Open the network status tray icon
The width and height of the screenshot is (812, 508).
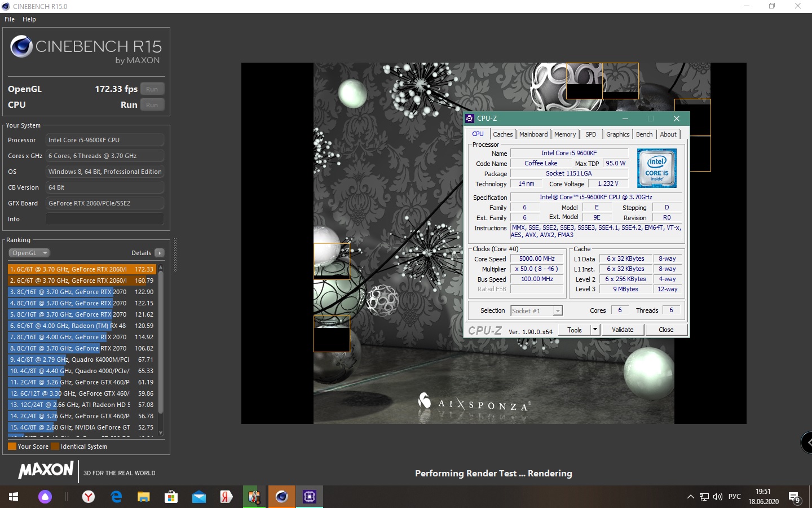tap(704, 497)
